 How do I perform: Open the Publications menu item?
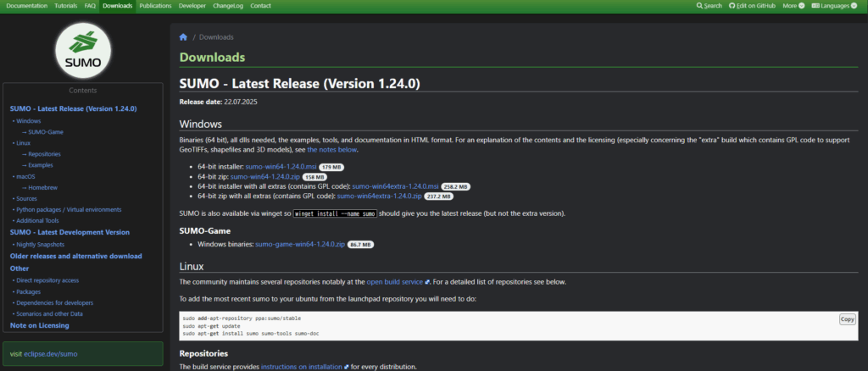point(156,6)
